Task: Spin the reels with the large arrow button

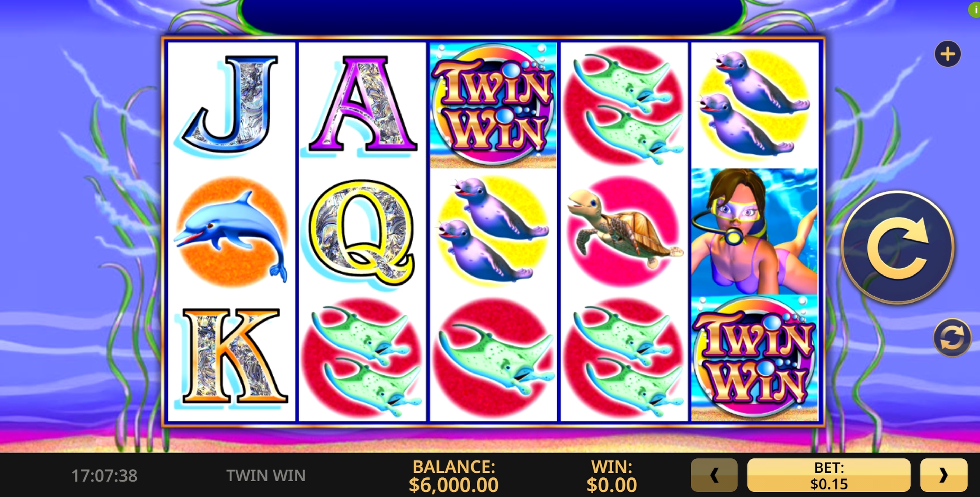Action: [897, 248]
